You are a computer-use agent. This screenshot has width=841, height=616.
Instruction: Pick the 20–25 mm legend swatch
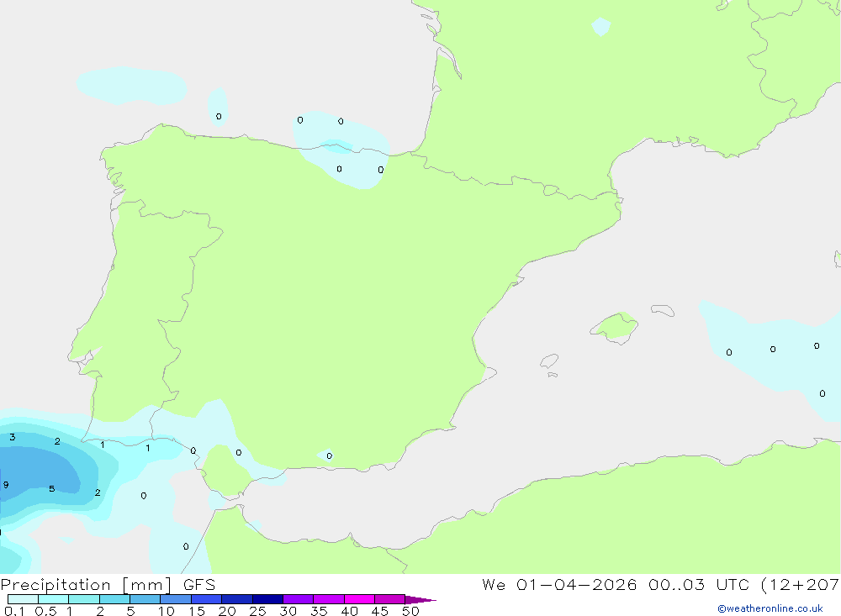click(x=236, y=599)
